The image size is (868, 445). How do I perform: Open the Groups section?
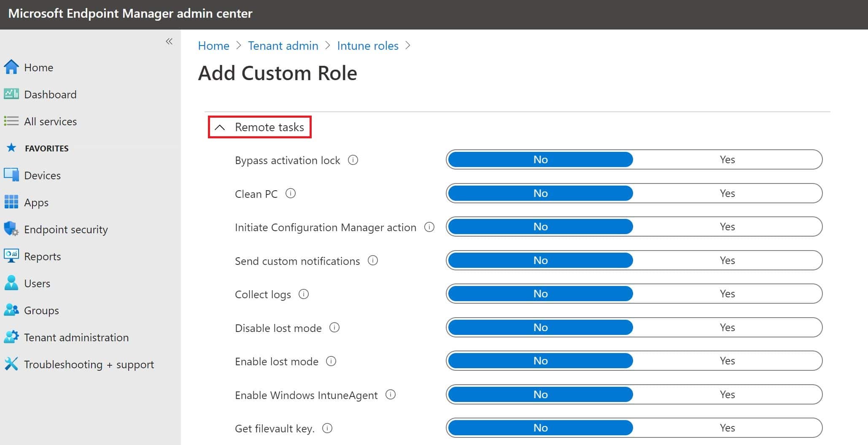coord(41,310)
